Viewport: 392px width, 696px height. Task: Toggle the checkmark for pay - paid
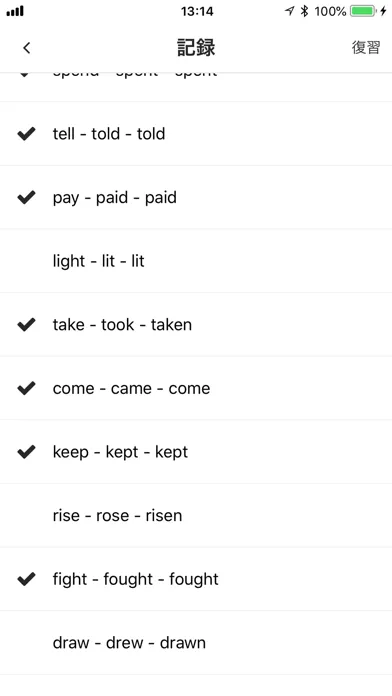click(26, 198)
